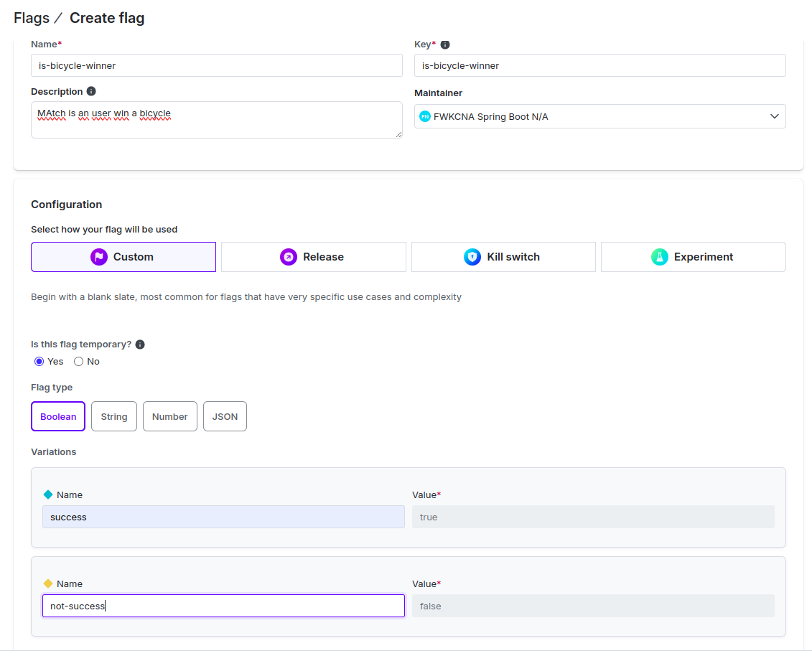The width and height of the screenshot is (812, 656).
Task: Click the disabled 'true' value field
Action: pyautogui.click(x=593, y=517)
